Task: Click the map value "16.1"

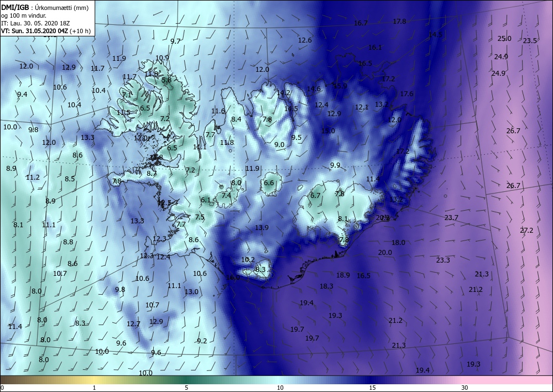Action: coord(375,47)
